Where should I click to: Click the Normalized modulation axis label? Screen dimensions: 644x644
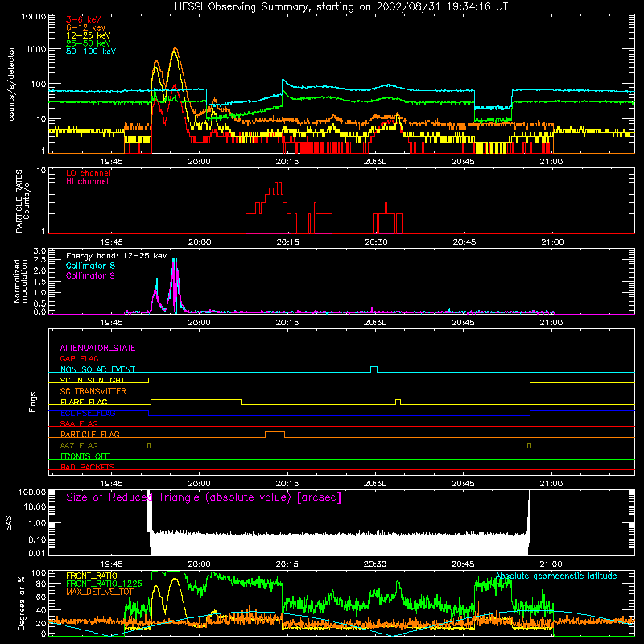click(x=21, y=281)
